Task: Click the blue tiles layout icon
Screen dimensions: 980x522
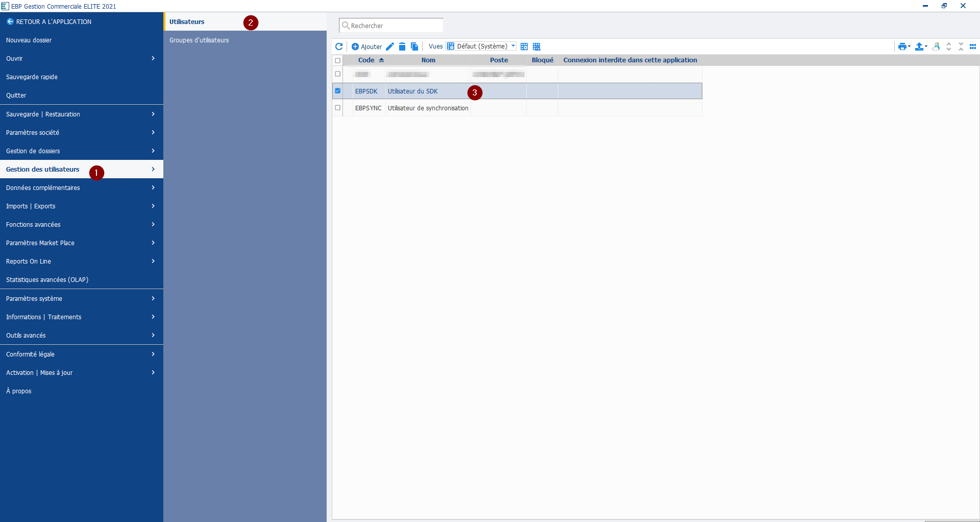Action: pos(973,46)
